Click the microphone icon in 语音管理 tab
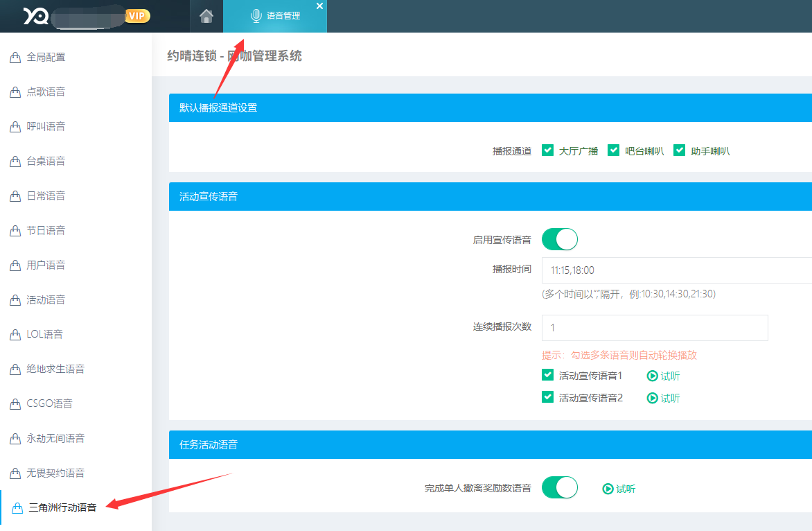The image size is (812, 531). [256, 16]
